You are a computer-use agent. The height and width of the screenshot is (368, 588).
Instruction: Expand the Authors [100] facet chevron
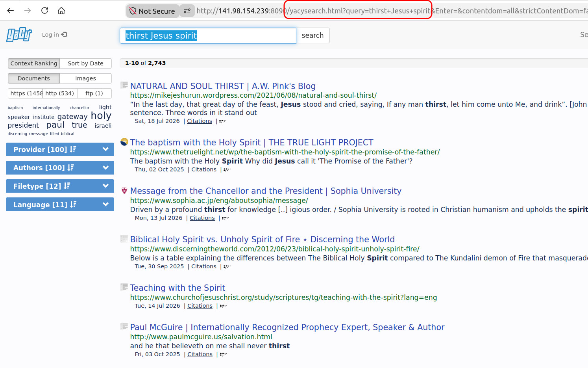[x=105, y=167]
